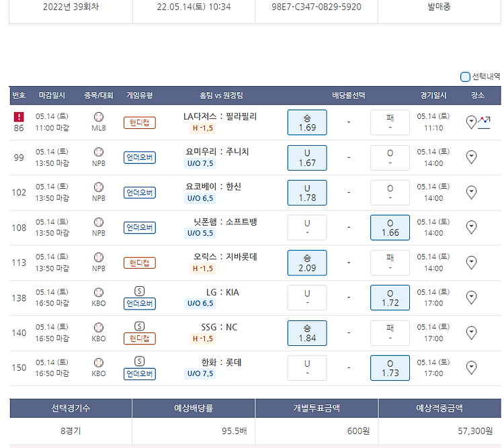Click 핸디캡 tag on game 86

point(140,122)
